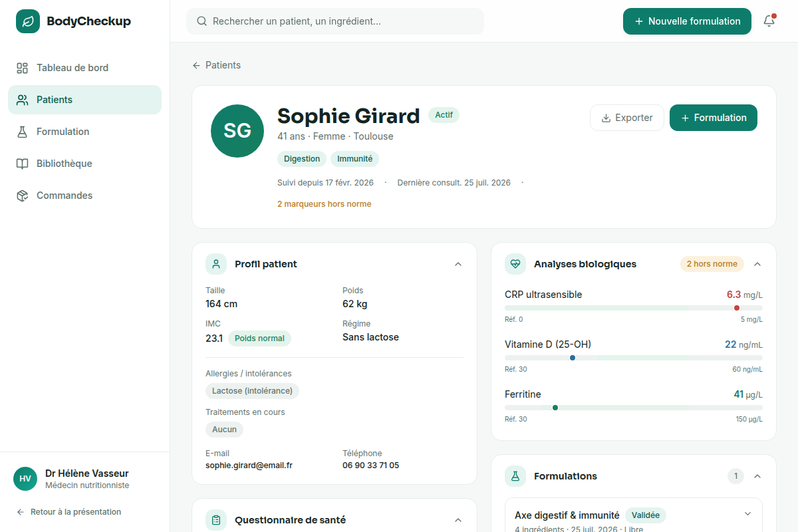Click the Patients people icon in sidebar
The image size is (798, 532).
(x=23, y=100)
